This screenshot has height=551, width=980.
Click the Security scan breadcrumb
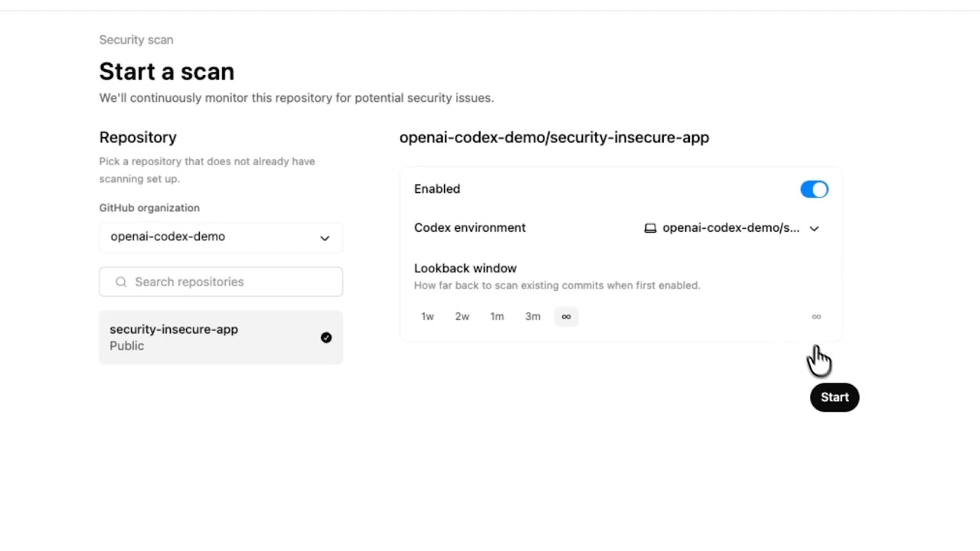click(x=136, y=40)
